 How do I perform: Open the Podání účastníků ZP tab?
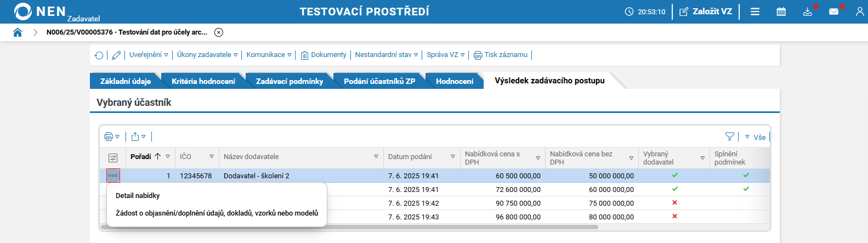point(379,81)
